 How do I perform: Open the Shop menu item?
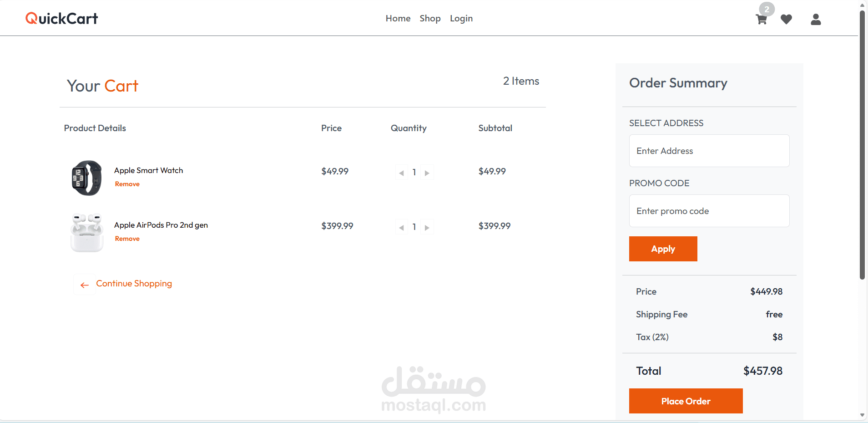[x=430, y=18]
